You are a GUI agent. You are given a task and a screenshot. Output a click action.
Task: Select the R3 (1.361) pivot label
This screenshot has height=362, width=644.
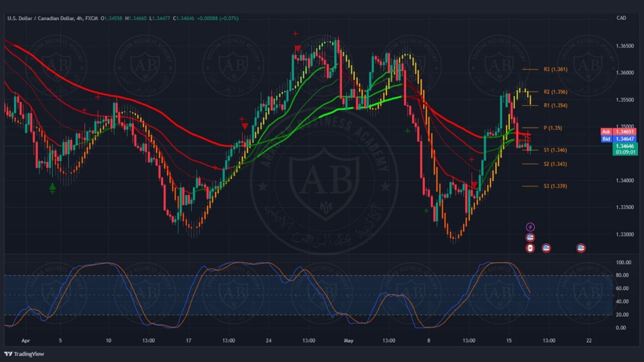555,69
